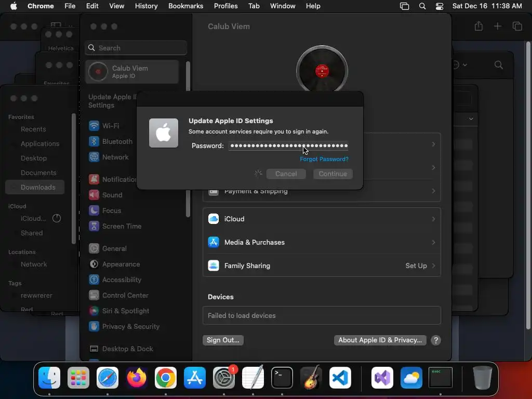Open the Trash in the Dock

pos(483,378)
